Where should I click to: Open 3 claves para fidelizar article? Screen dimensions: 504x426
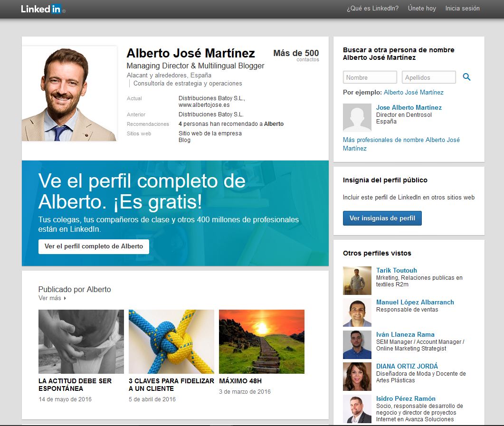point(171,385)
